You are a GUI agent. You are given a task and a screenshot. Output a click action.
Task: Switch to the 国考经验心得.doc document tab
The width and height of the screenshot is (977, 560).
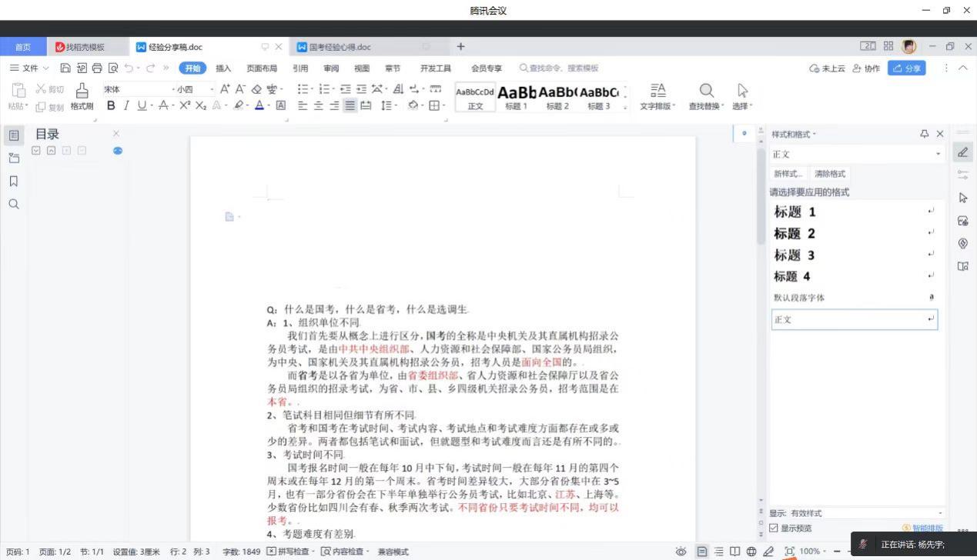(x=340, y=47)
